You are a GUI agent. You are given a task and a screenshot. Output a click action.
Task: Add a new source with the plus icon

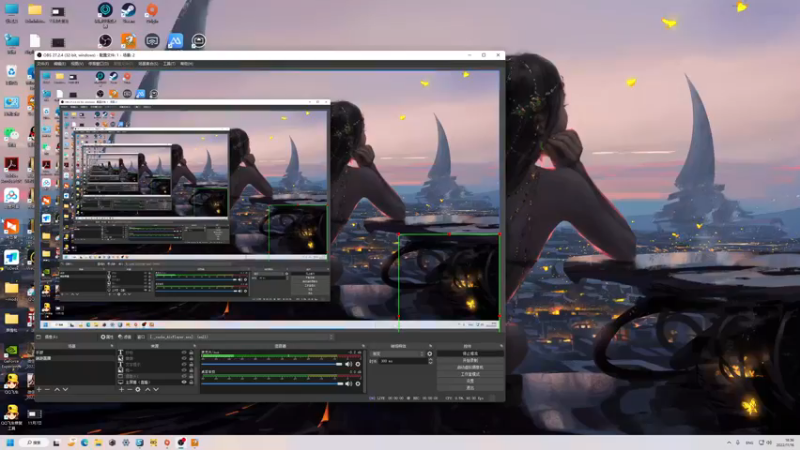(121, 389)
